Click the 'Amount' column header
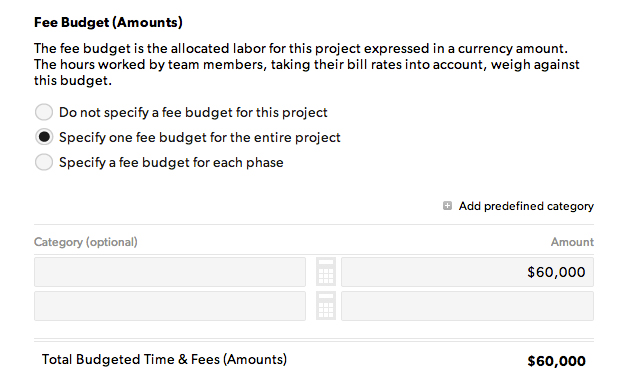 [x=572, y=242]
